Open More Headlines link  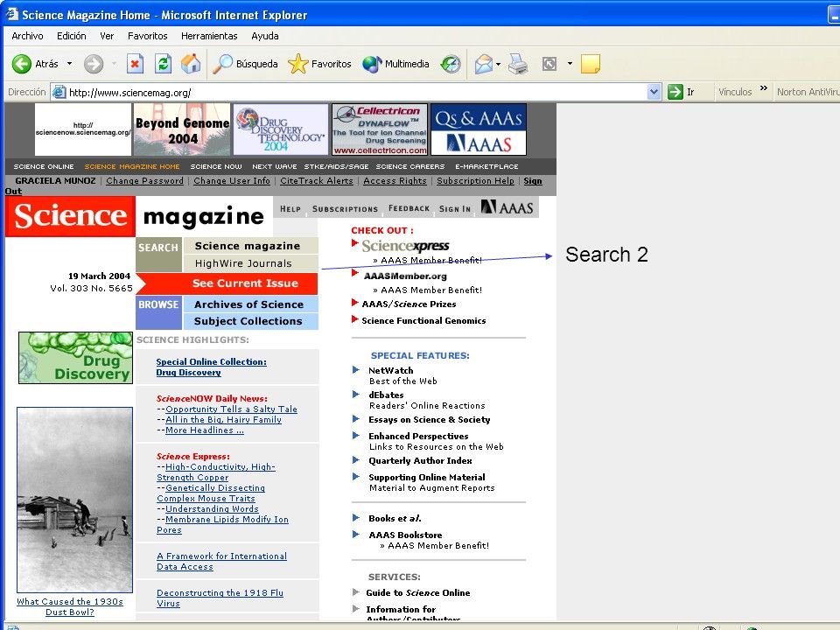[205, 430]
